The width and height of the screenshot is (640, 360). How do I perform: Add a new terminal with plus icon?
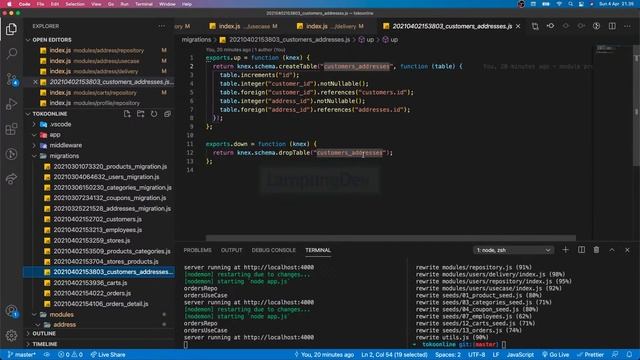coord(565,250)
